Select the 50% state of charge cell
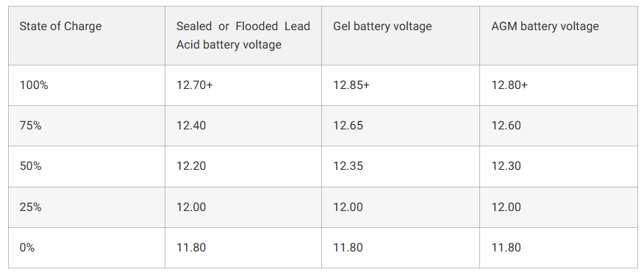The height and width of the screenshot is (275, 644). (x=87, y=166)
